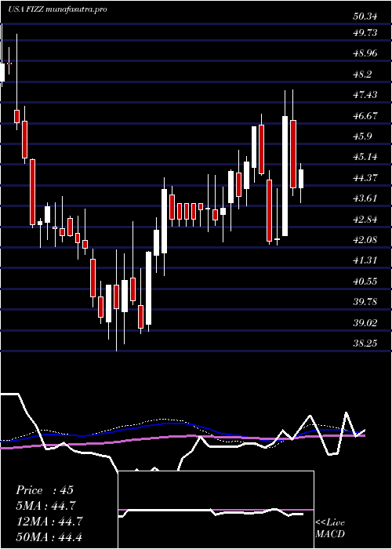Screen dimensions: 392x549
Task: Select the 47.43 price axis label
Action: click(365, 95)
